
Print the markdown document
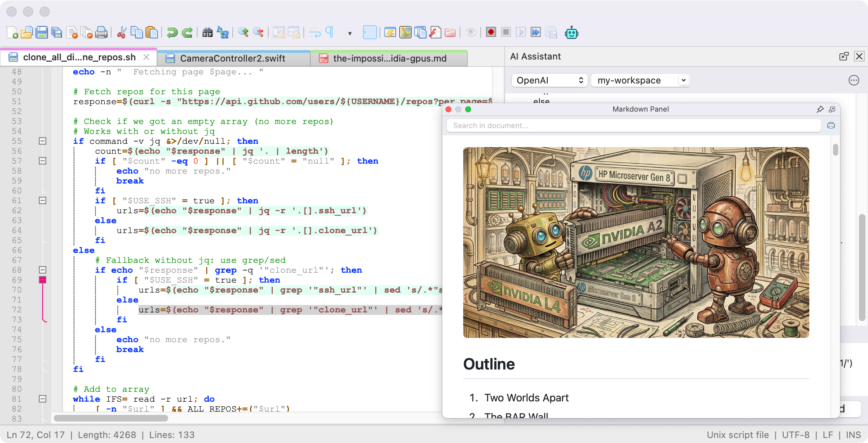tap(831, 126)
